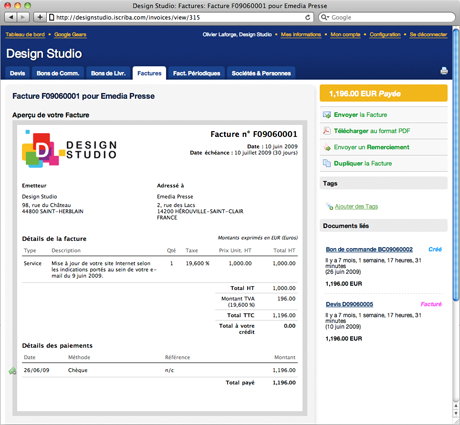The height and width of the screenshot is (425, 460).
Task: Click the PDF icon beside Télécharger
Action: (327, 131)
